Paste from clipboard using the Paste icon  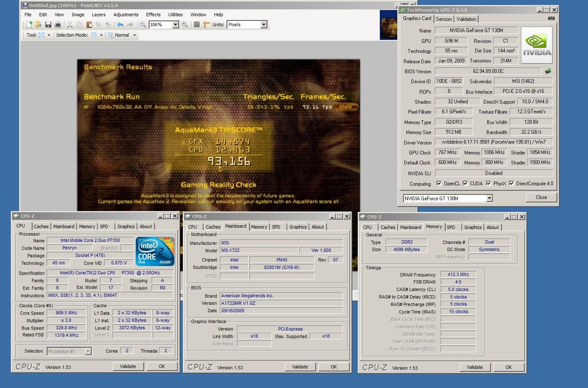point(89,25)
